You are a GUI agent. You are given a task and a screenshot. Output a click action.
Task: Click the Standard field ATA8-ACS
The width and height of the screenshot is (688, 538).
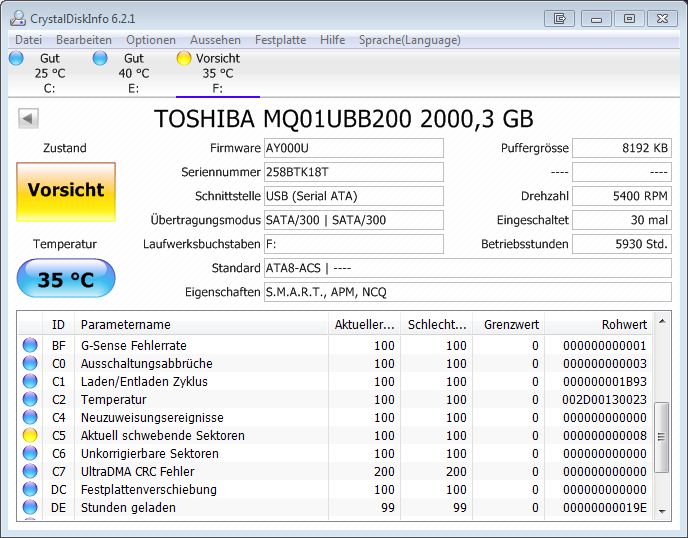468,268
